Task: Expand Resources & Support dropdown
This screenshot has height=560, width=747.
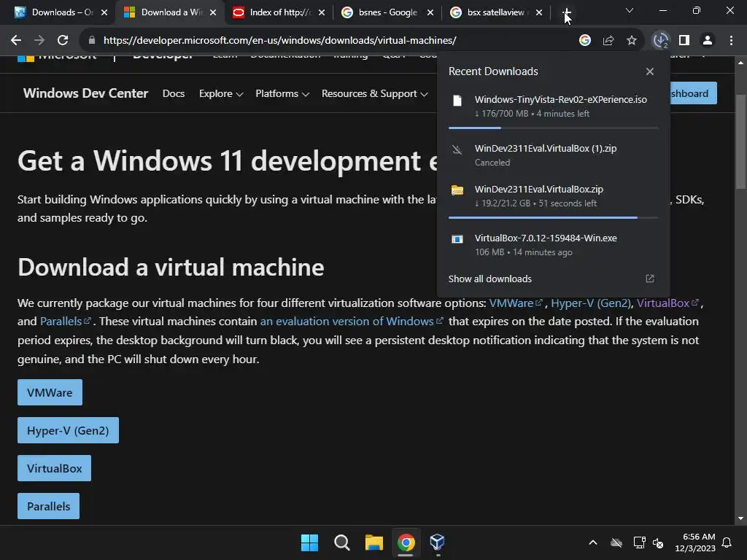Action: point(374,93)
